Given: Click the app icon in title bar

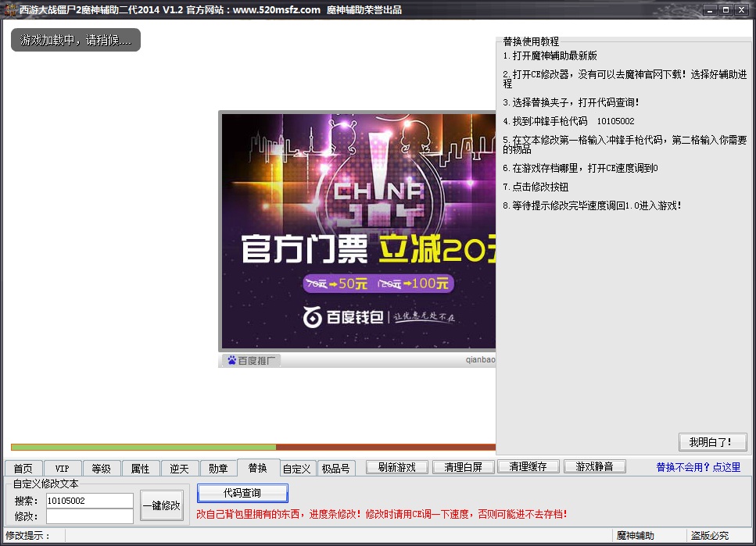Looking at the screenshot, I should pyautogui.click(x=9, y=9).
